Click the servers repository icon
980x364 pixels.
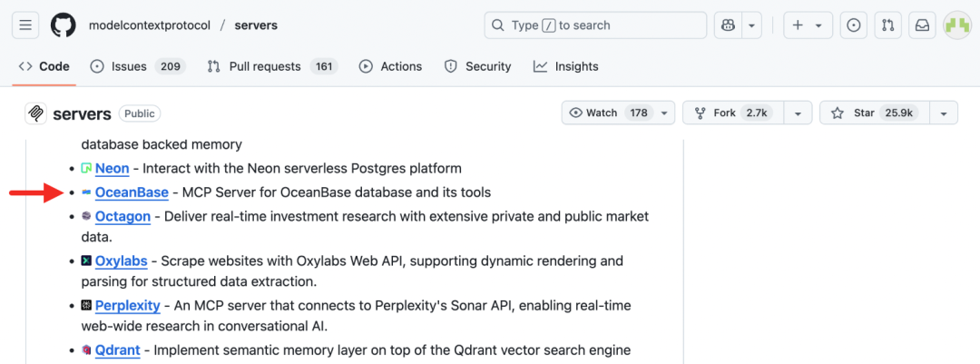(x=36, y=113)
